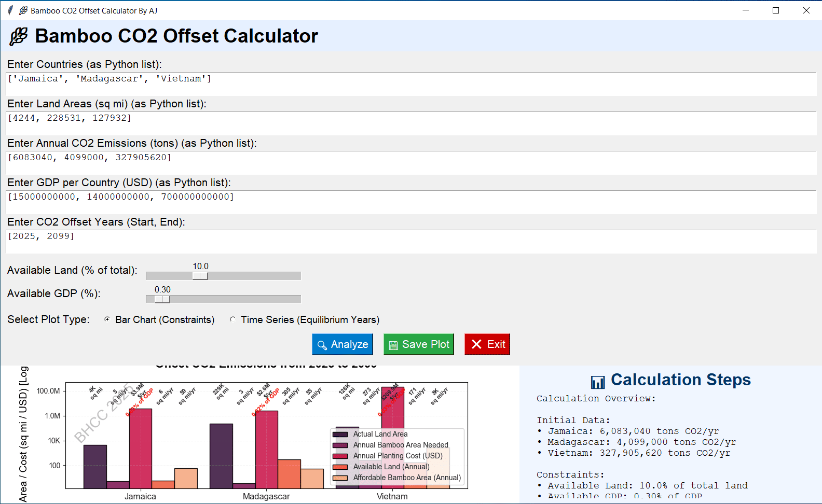
Task: Click the Available GDP percentage slider handle
Action: tap(162, 299)
